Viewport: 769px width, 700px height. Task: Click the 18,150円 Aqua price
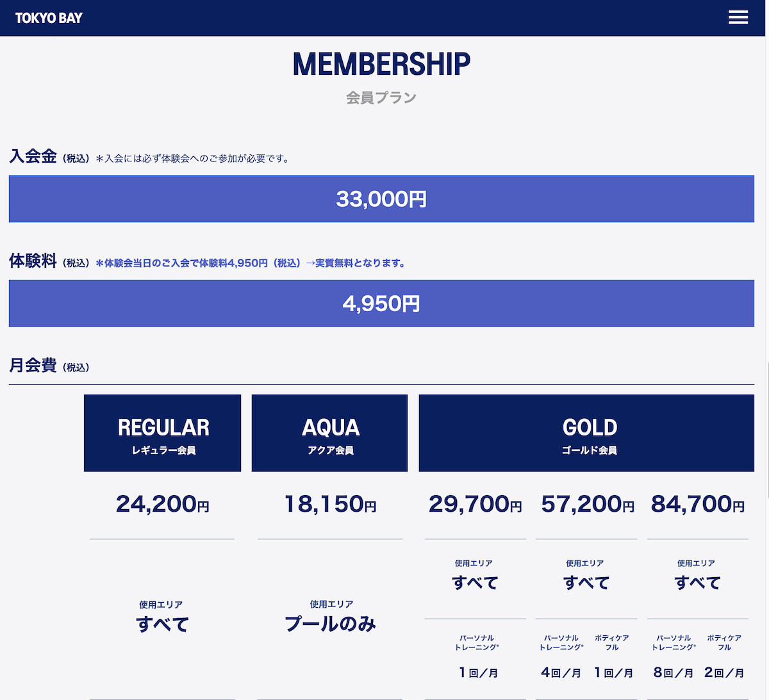pos(330,504)
